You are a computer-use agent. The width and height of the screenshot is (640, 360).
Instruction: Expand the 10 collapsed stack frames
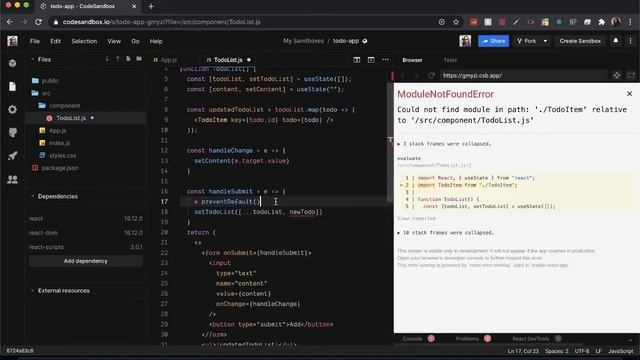(445, 233)
